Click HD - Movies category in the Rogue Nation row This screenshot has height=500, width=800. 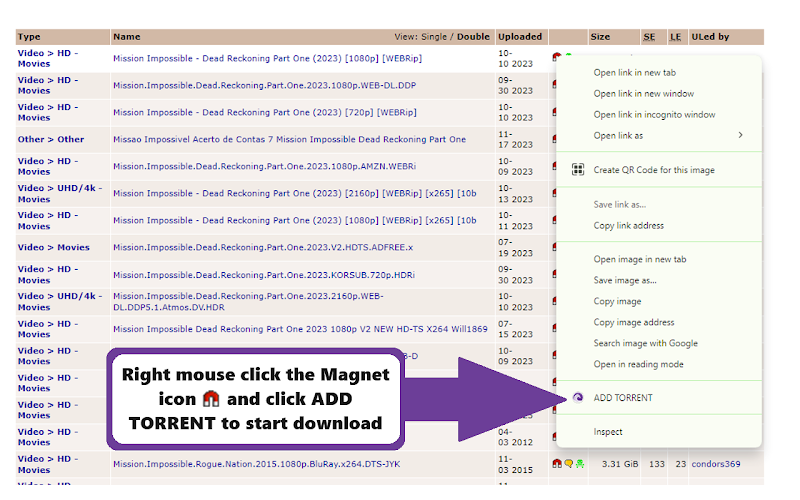[48, 464]
